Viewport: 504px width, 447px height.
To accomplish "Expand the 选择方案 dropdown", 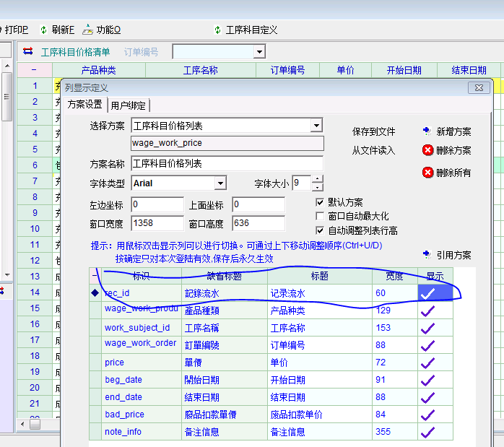I will (x=316, y=126).
